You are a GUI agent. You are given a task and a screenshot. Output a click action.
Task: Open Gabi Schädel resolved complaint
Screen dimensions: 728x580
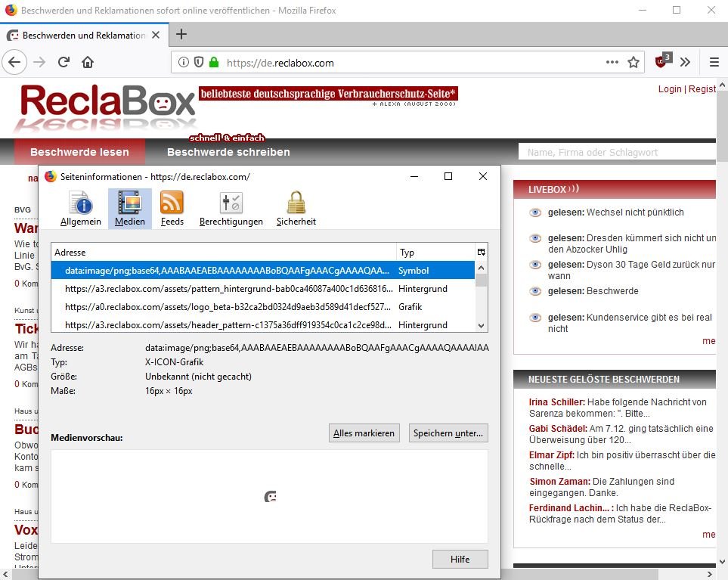pyautogui.click(x=621, y=434)
